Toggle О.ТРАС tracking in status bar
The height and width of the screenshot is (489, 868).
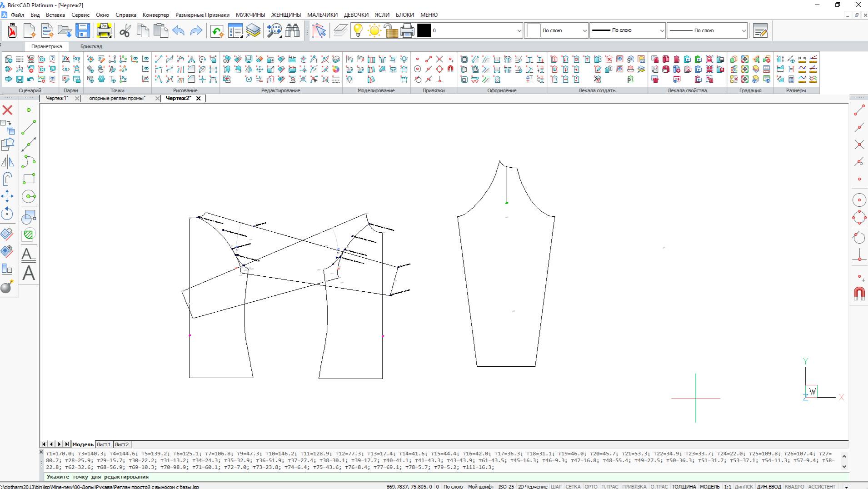[x=659, y=486]
